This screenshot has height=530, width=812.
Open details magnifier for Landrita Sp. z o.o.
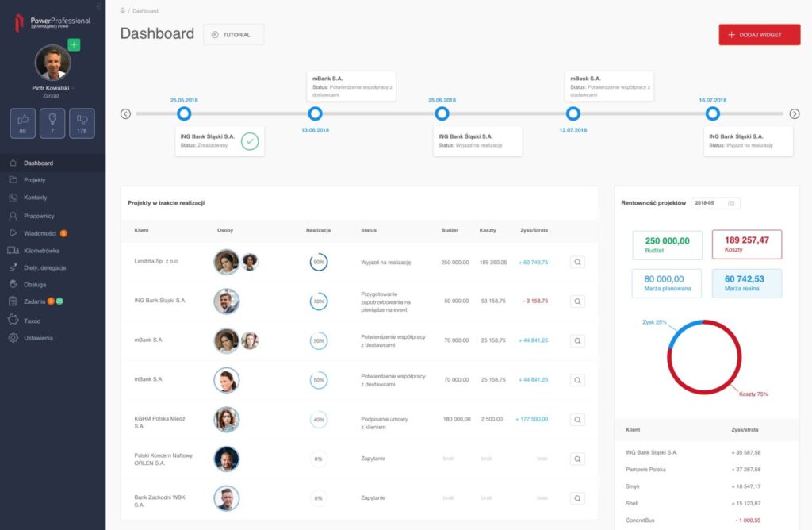[x=577, y=262]
